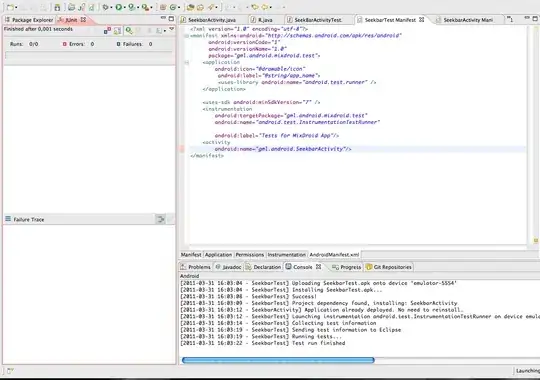540x380 pixels.
Task: Open the SeekbarActivity.java editor tab
Action: 209,20
